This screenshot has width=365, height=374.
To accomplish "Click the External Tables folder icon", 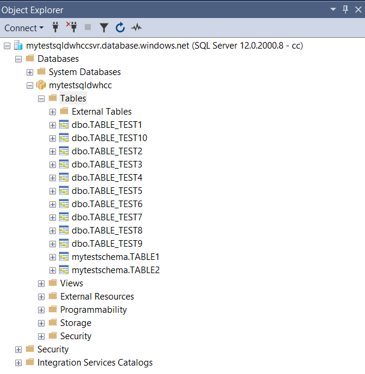I will (64, 111).
